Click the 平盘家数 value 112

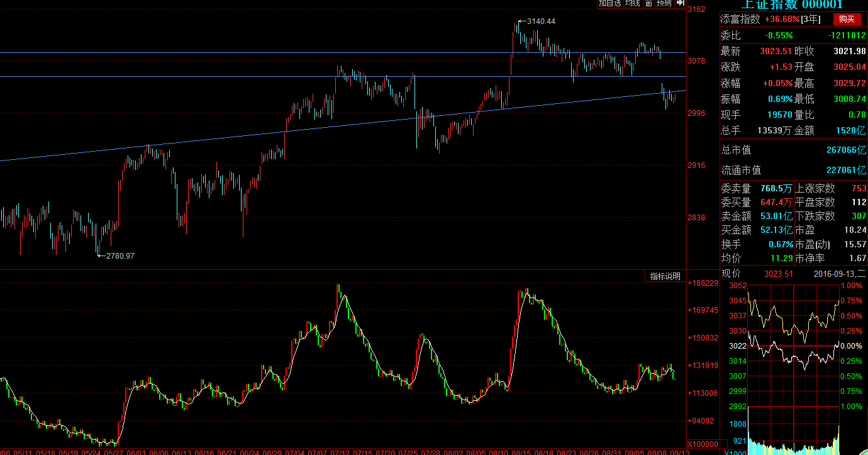[859, 202]
